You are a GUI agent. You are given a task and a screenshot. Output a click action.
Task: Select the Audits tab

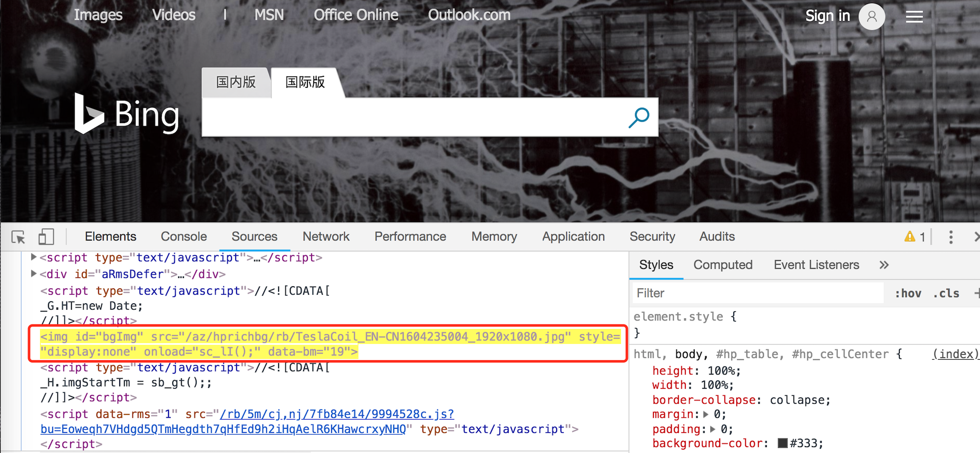point(717,237)
